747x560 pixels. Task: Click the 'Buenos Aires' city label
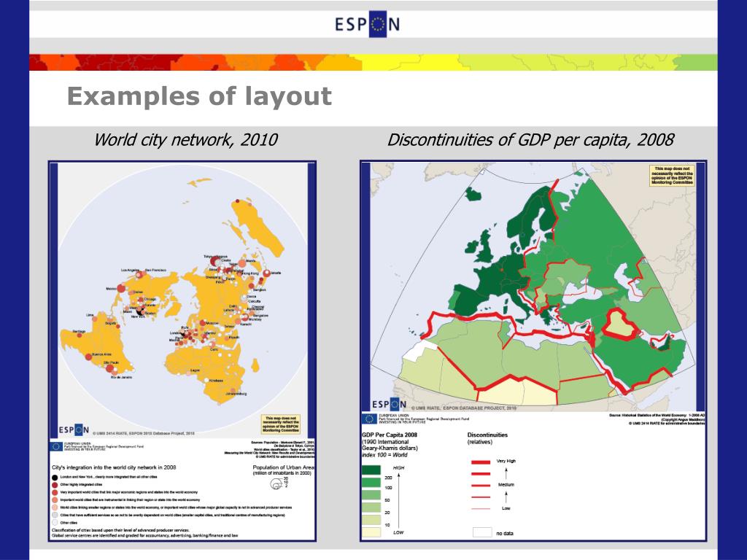tap(101, 354)
